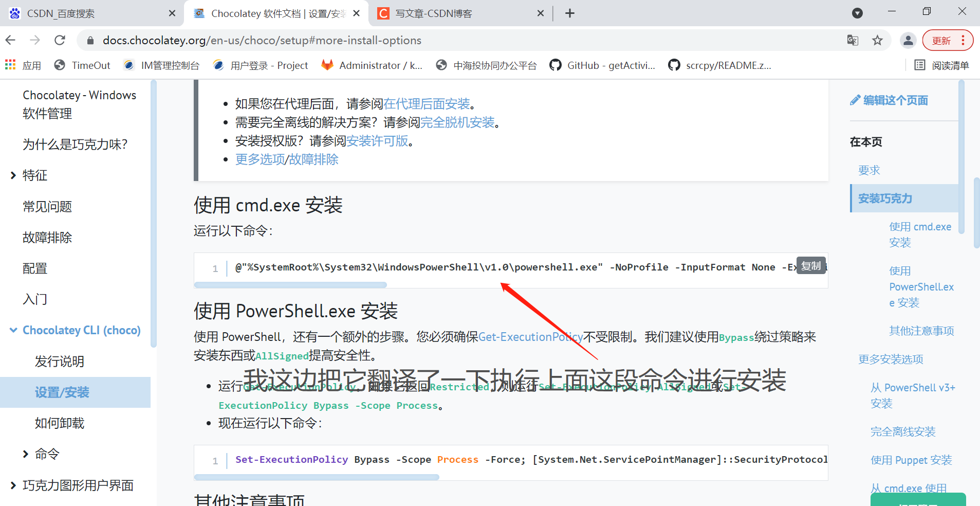
Task: Bookmark this page with star icon
Action: click(877, 40)
